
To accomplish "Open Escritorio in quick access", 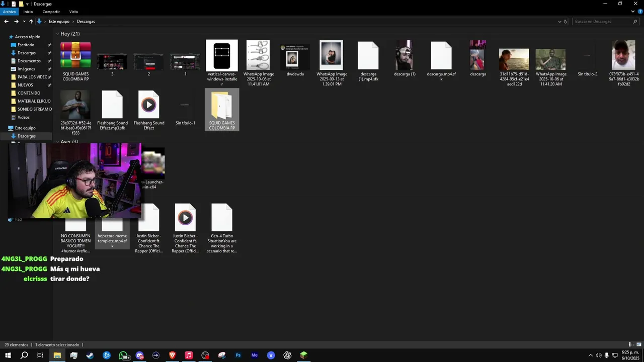I will 26,45.
